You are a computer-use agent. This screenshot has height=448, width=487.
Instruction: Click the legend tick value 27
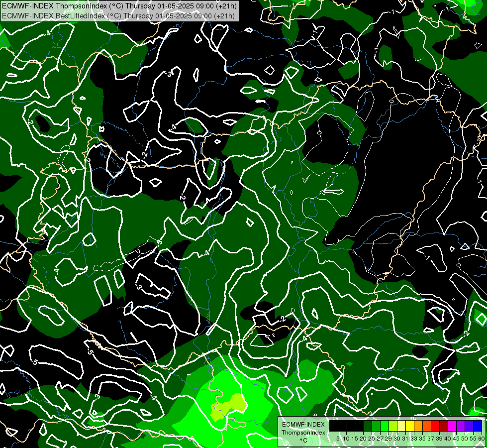[x=380, y=439]
